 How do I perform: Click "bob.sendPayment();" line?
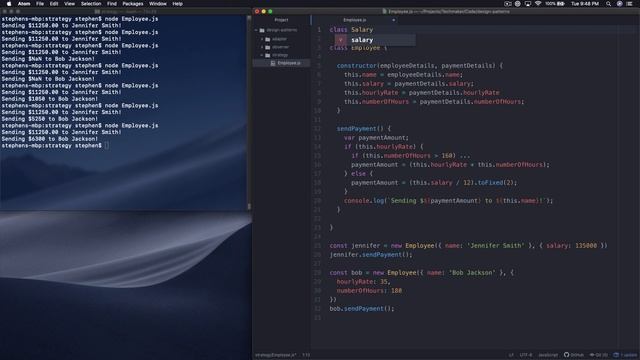pos(362,309)
